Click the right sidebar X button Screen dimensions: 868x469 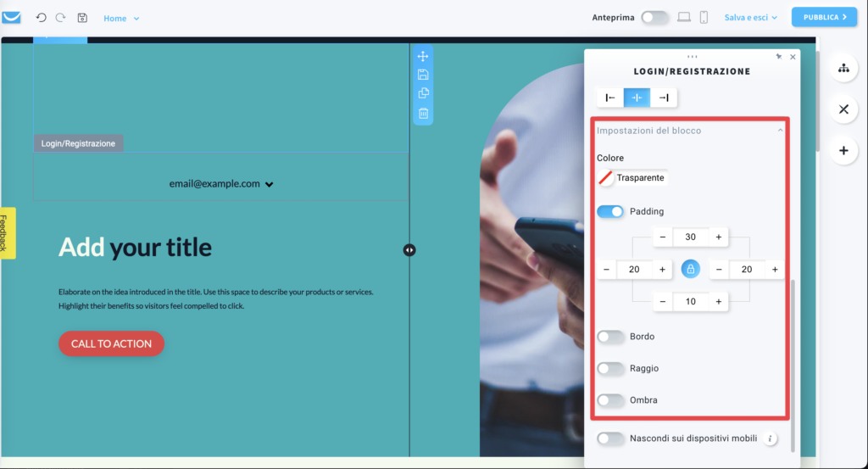pos(843,109)
